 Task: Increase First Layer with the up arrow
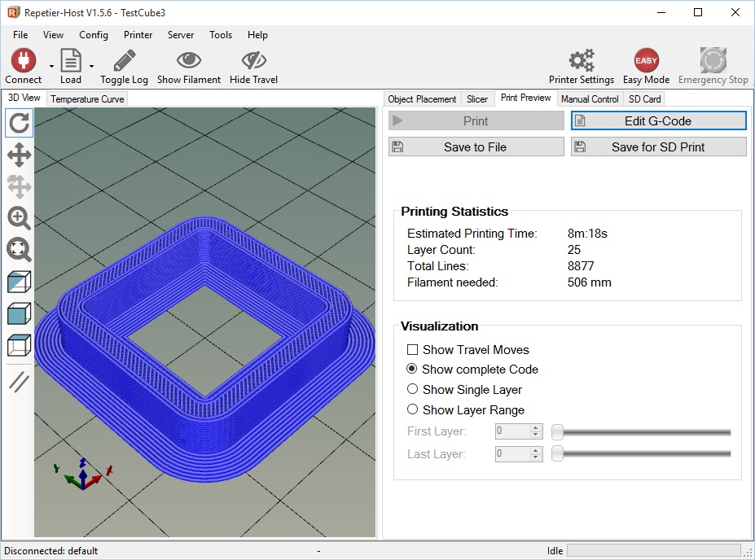tap(536, 427)
